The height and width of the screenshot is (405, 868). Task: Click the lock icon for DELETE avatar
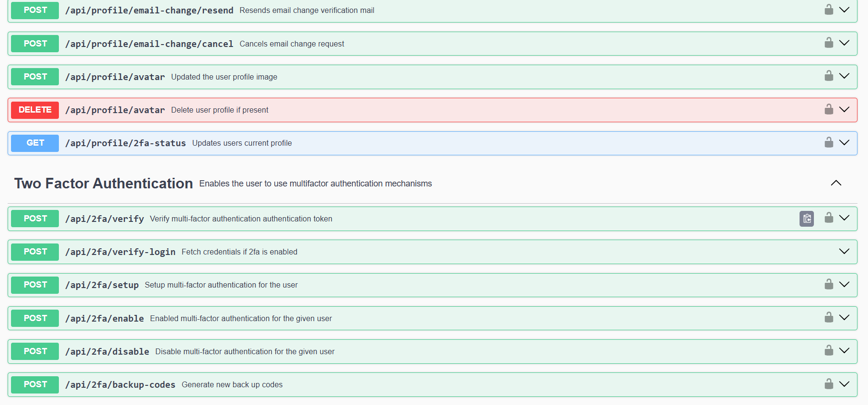(829, 109)
